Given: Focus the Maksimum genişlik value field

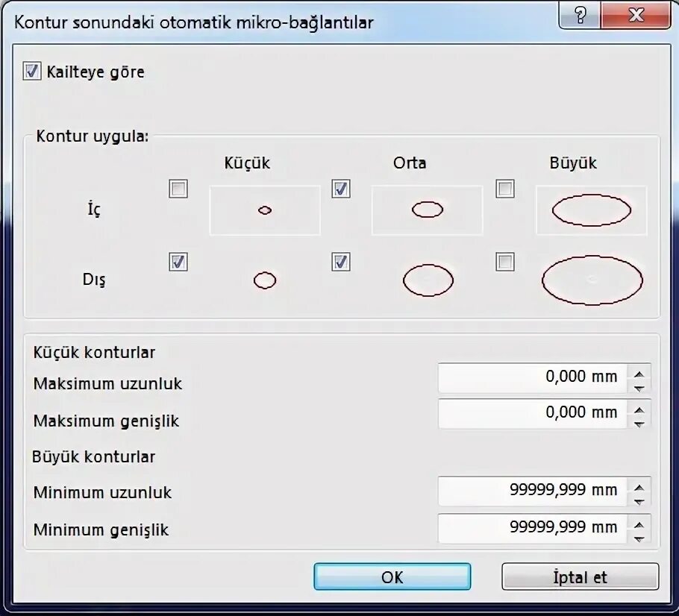Looking at the screenshot, I should tap(533, 413).
